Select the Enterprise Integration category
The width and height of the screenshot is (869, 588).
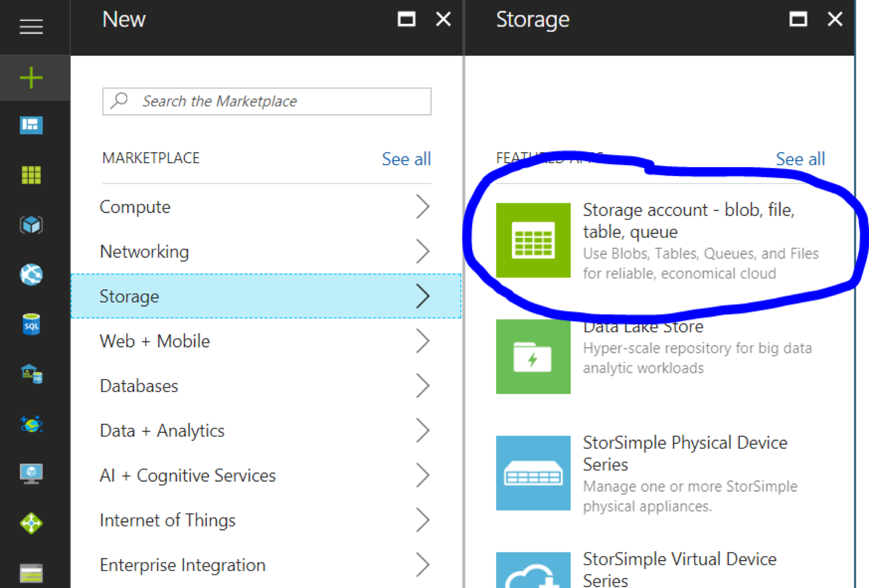[266, 565]
